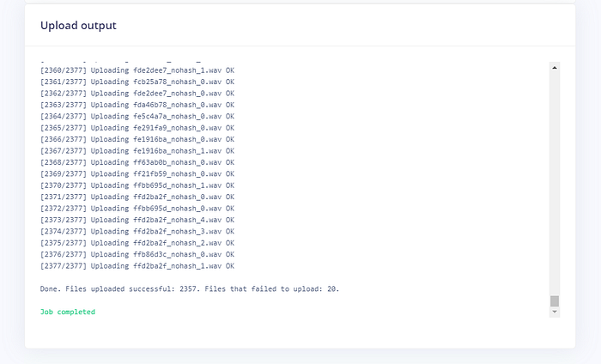Click the Upload output heading
This screenshot has width=601, height=364.
(x=78, y=25)
